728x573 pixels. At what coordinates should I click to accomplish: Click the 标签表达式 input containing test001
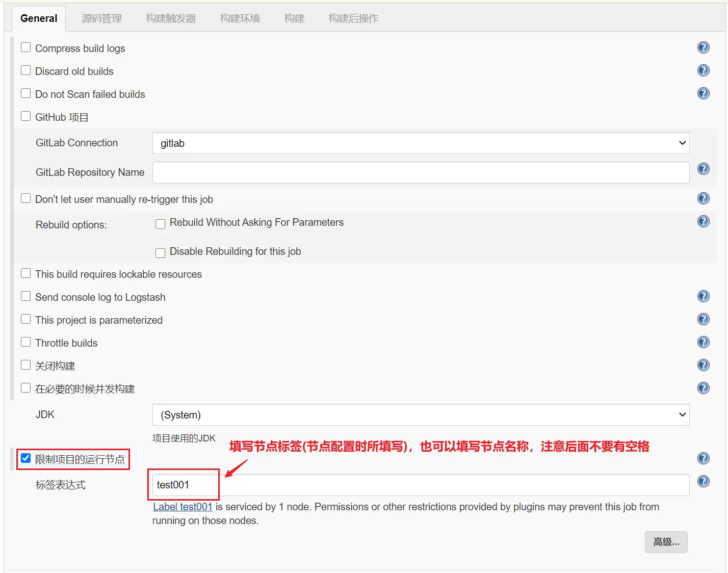[x=421, y=485]
